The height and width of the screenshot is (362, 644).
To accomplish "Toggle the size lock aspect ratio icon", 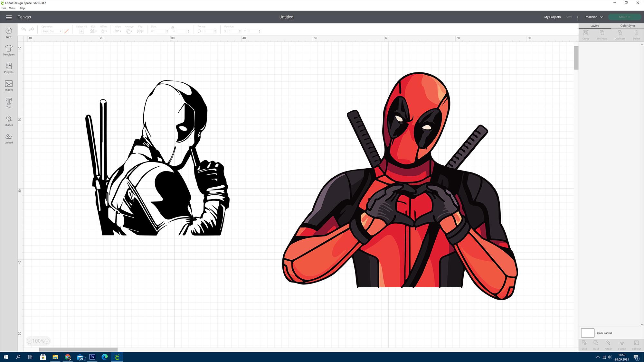I will [173, 27].
